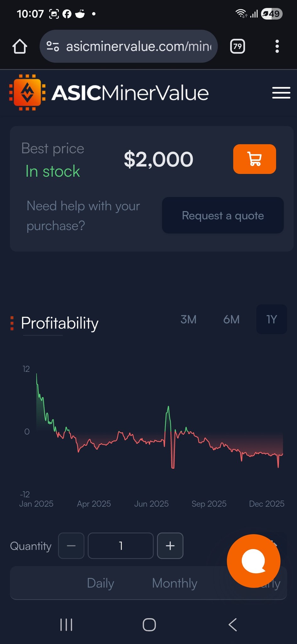297x644 pixels.
Task: Tap Android recent apps button
Action: [66, 625]
